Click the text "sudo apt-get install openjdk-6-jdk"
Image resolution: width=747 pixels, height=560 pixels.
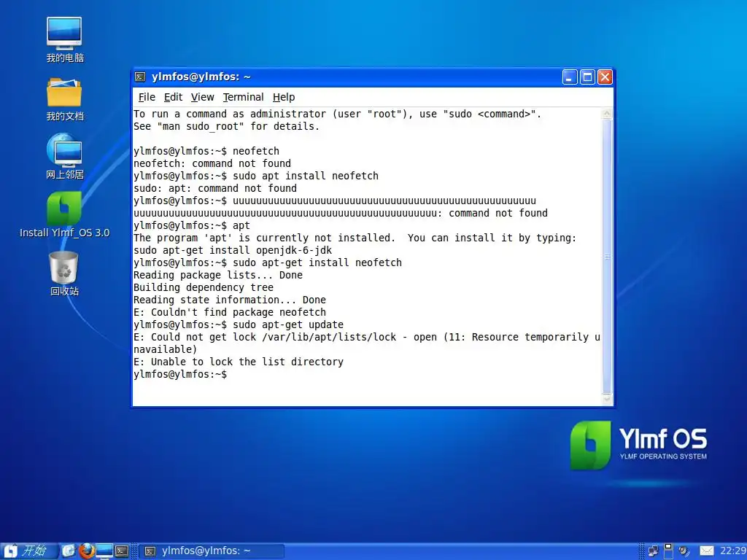[233, 251]
